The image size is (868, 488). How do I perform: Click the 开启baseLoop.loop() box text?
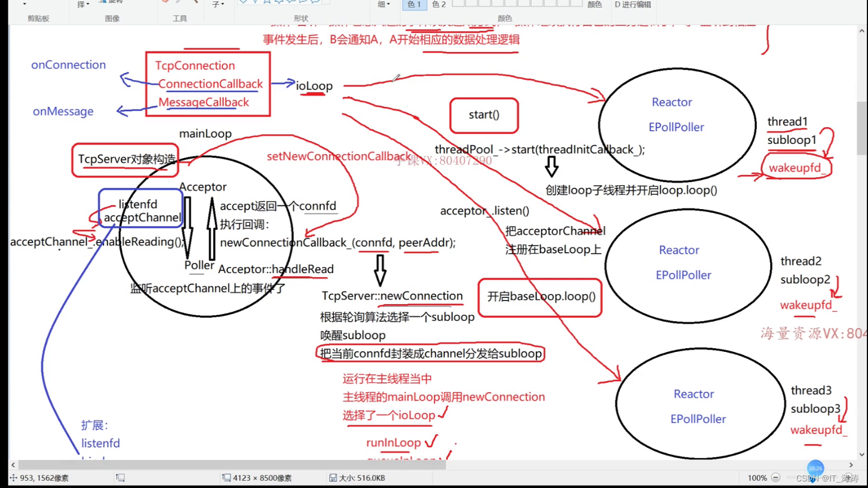541,296
